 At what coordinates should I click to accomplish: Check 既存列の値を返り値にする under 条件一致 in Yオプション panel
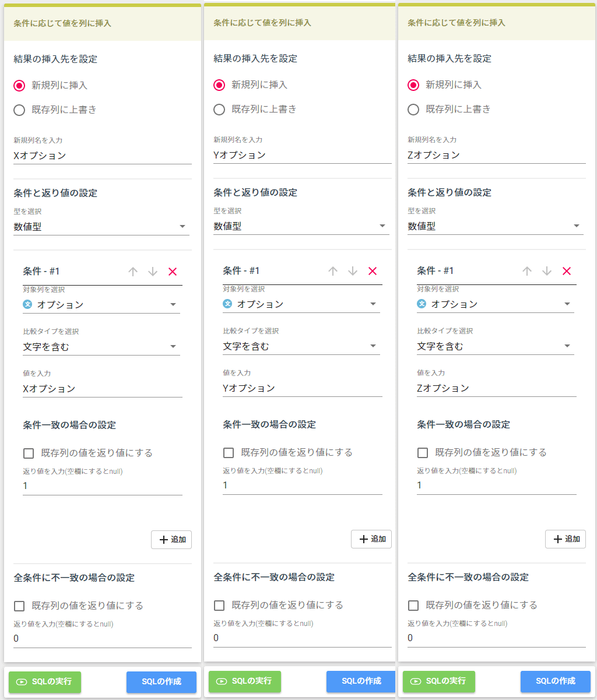pos(229,453)
